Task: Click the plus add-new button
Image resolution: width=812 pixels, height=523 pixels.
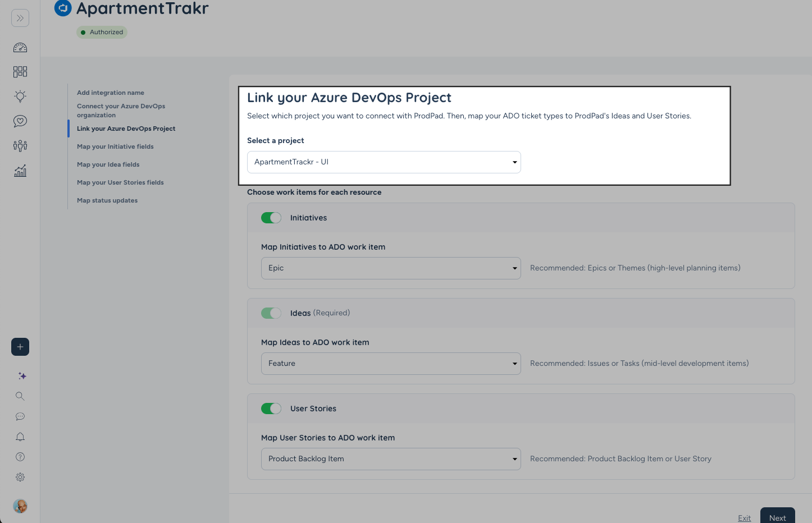Action: 20,347
